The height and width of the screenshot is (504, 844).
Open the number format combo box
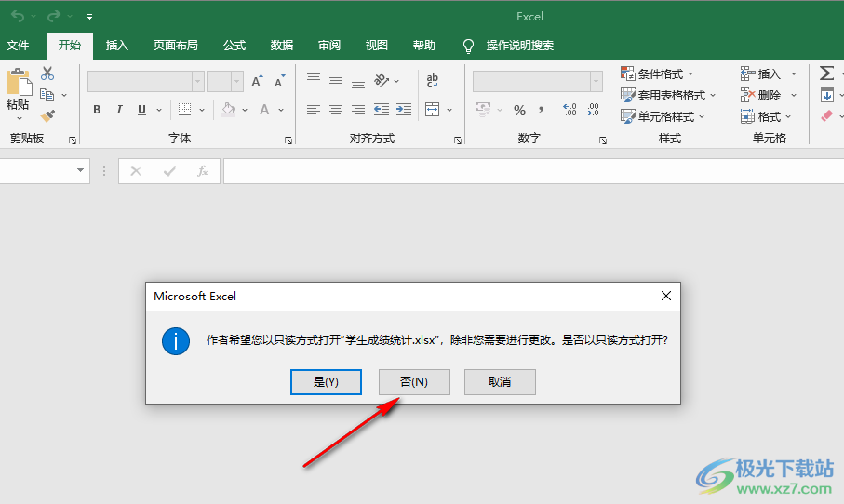(537, 81)
